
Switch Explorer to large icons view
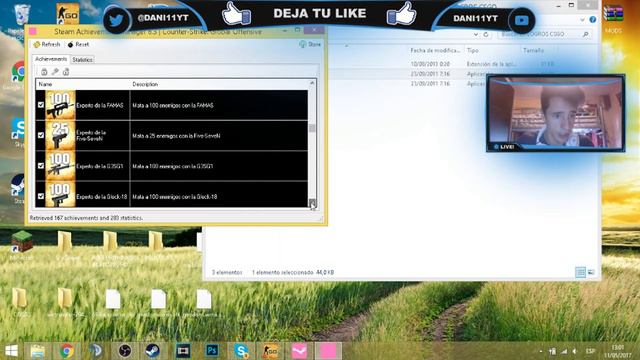click(591, 272)
